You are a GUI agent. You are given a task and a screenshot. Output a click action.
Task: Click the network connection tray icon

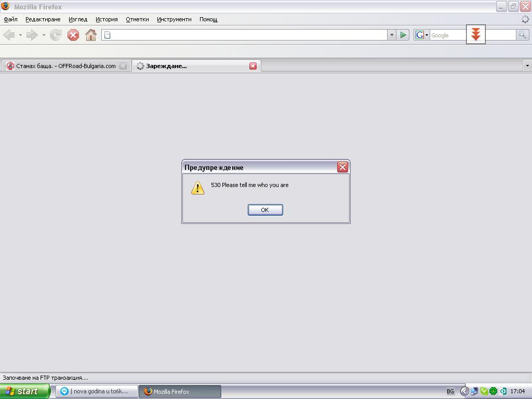(x=474, y=391)
